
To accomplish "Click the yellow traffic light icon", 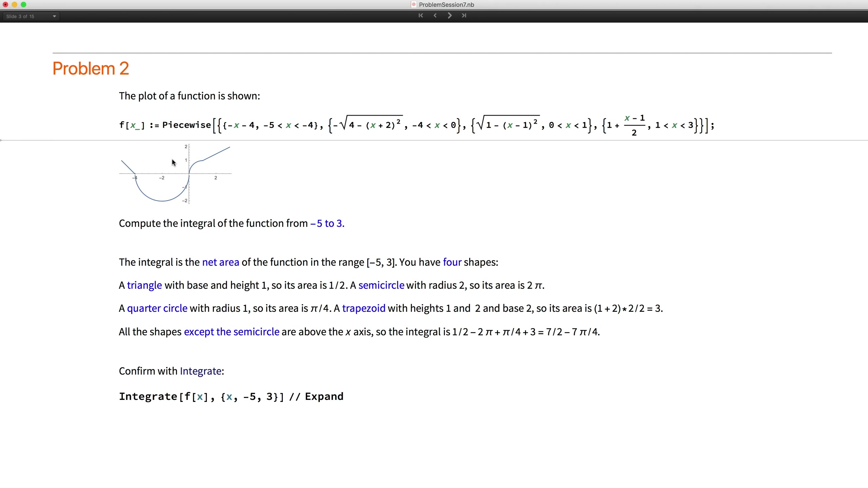I will [14, 5].
